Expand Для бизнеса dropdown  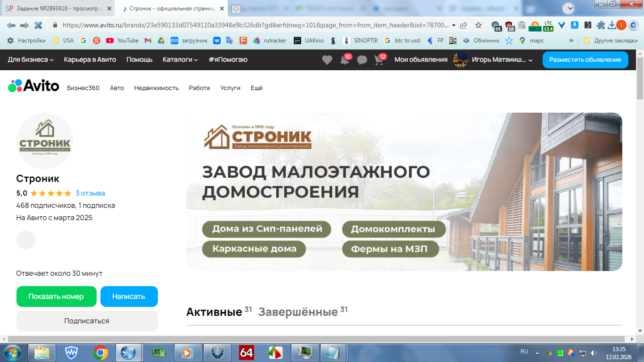coord(31,59)
